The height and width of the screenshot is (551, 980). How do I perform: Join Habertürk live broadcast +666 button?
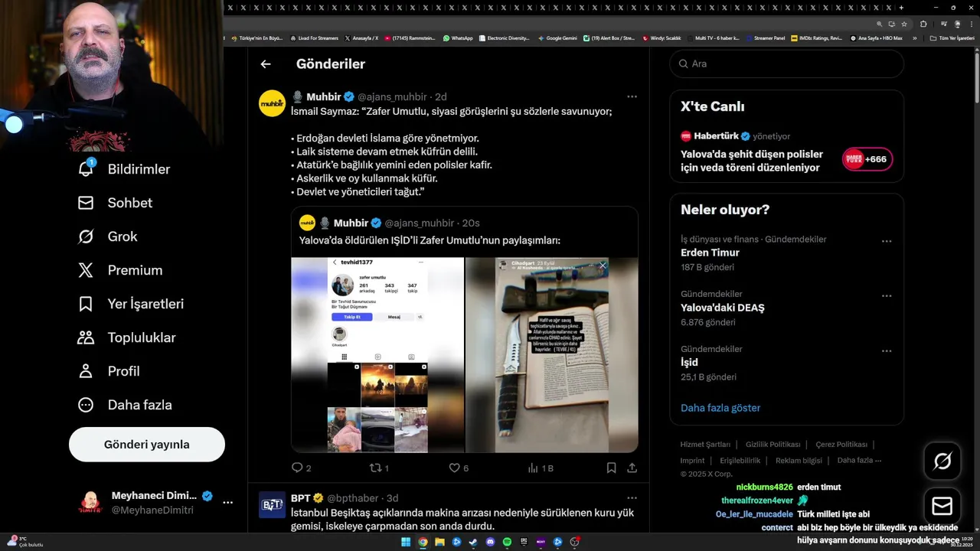coord(867,159)
